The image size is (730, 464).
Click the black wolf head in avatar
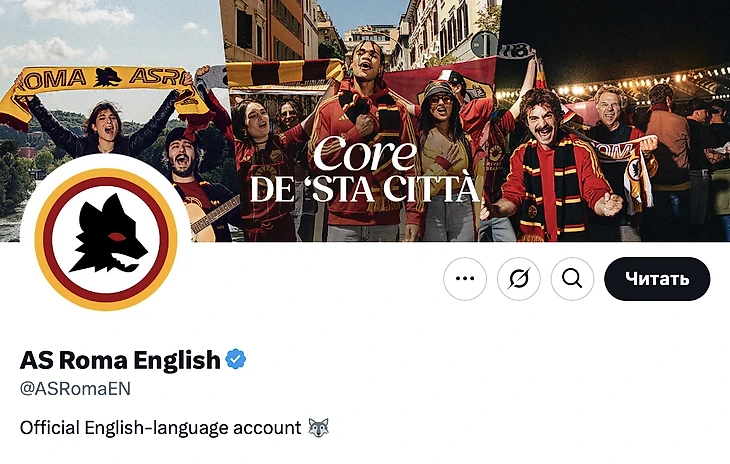click(x=108, y=234)
